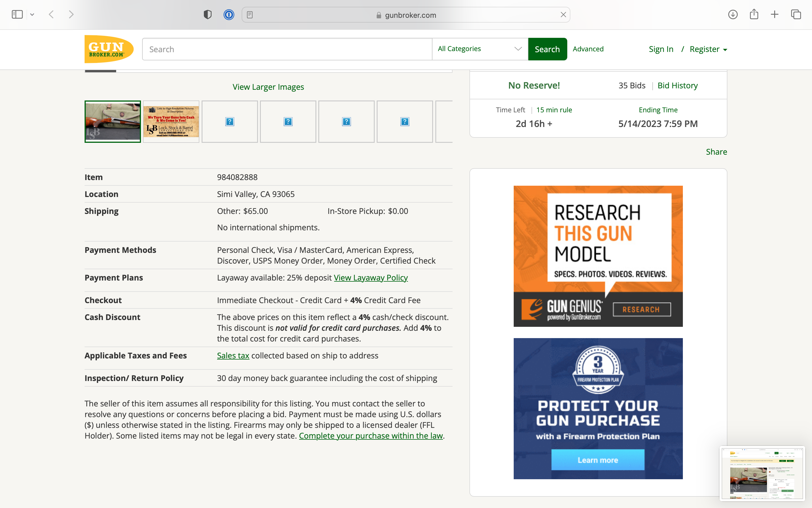Click the Share link
812x508 pixels.
click(716, 152)
